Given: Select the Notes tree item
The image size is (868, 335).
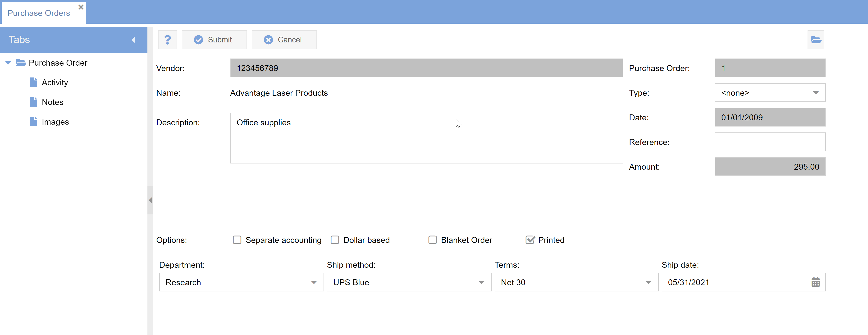Looking at the screenshot, I should 53,102.
